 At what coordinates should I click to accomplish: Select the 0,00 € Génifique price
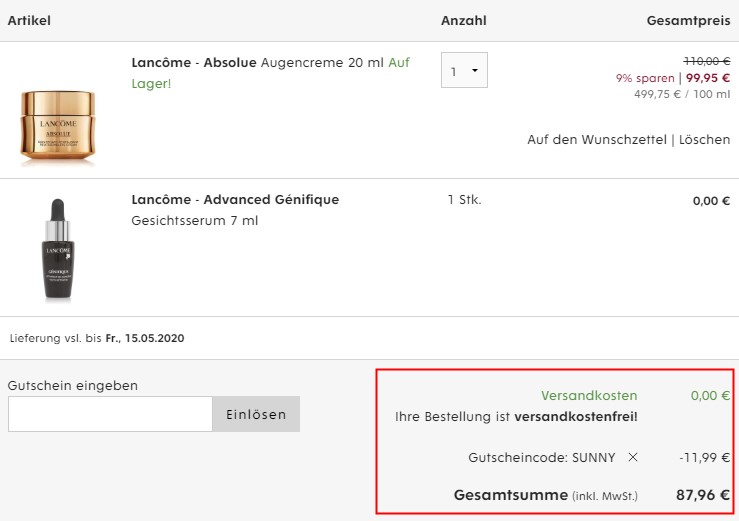coord(711,201)
